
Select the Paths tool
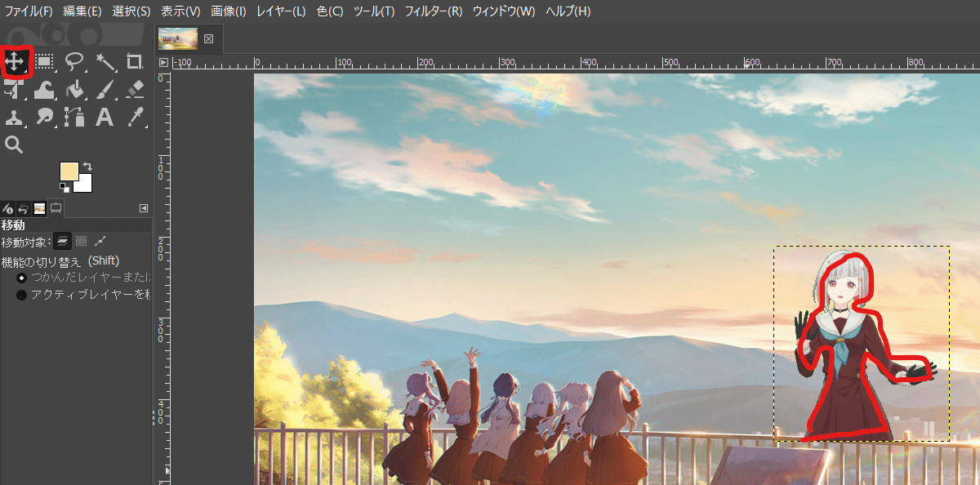point(74,117)
